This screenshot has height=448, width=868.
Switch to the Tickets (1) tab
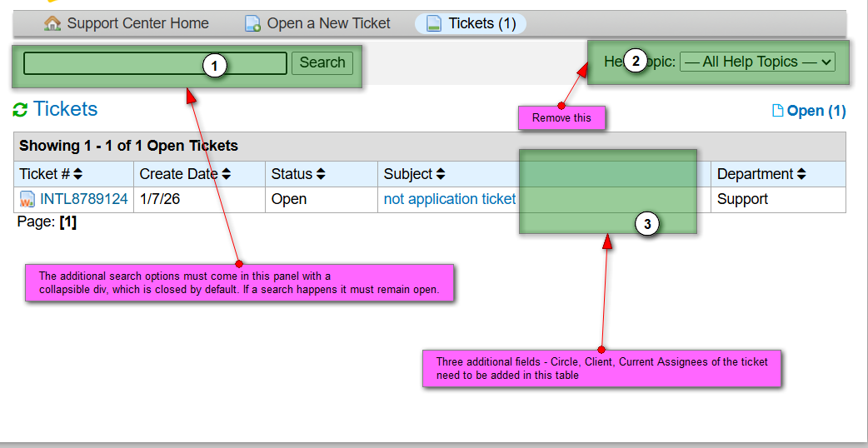click(481, 23)
